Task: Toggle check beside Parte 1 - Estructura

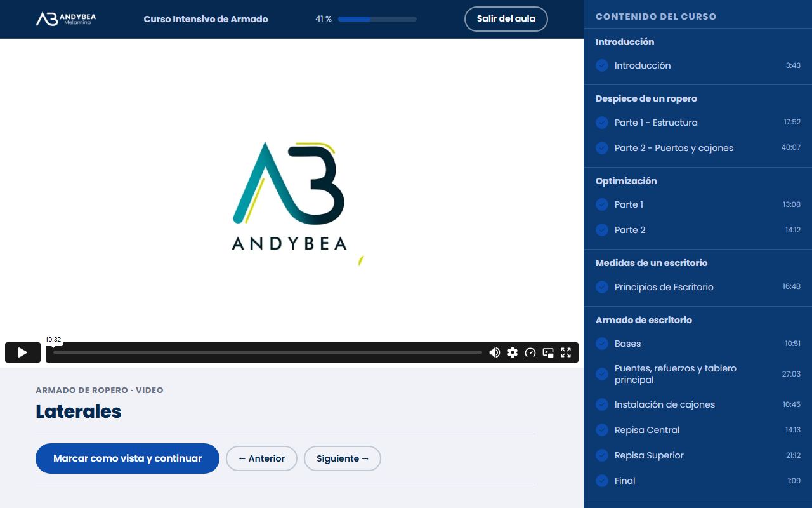Action: coord(602,123)
